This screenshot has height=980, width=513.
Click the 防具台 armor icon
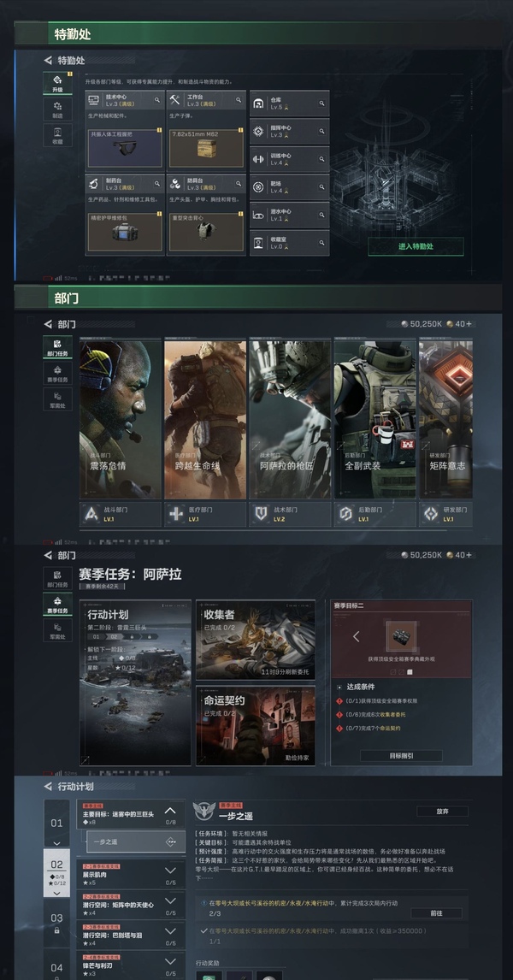(x=175, y=184)
